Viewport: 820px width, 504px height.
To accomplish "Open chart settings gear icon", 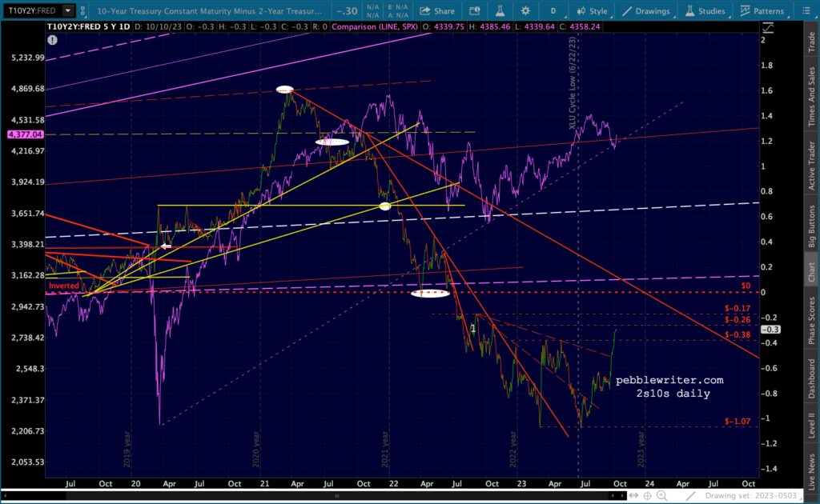I will click(525, 11).
